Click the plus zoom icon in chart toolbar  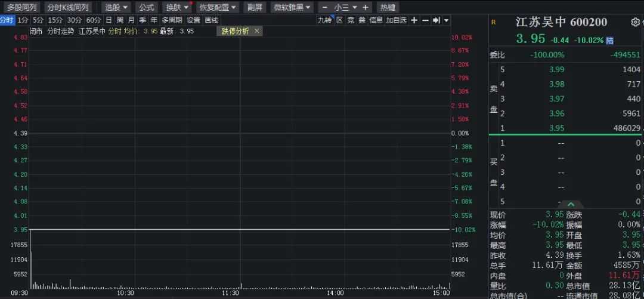(x=414, y=20)
